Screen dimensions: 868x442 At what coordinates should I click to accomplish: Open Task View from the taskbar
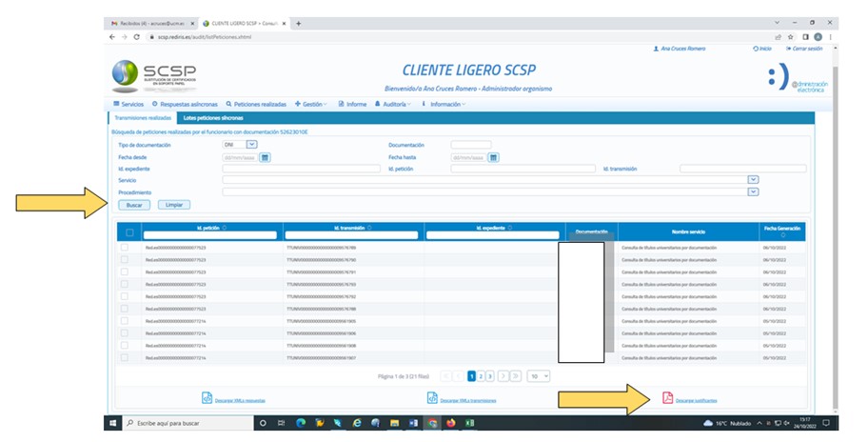(x=281, y=423)
